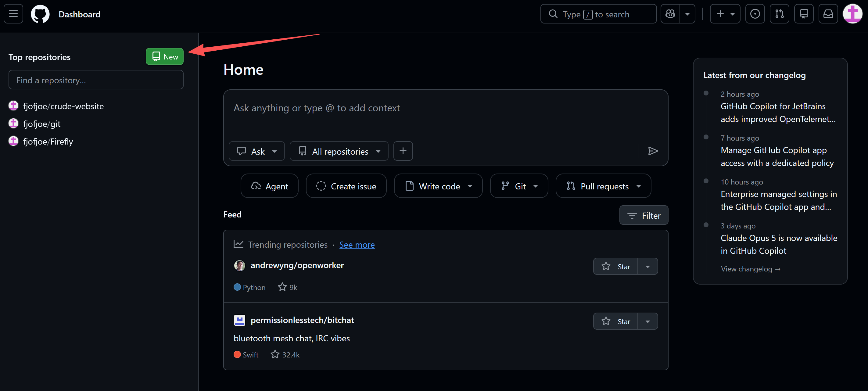Open andrewyng/openworker repository
This screenshot has width=868, height=391.
pos(297,265)
